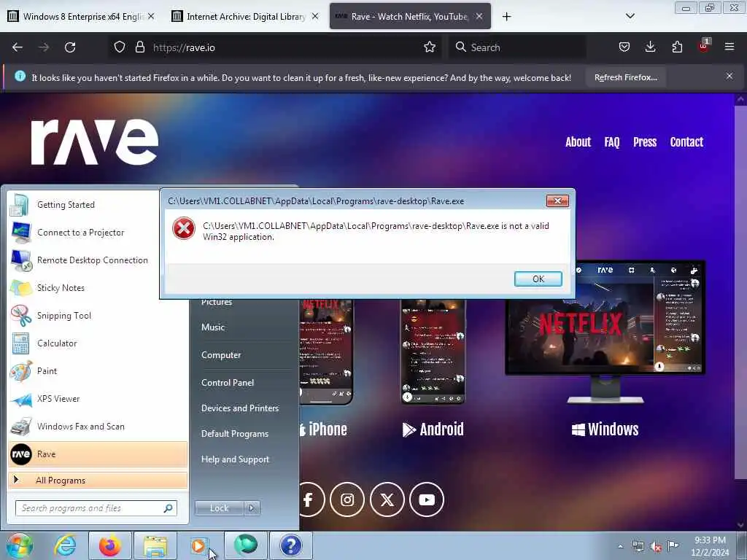
Task: Click OK in the Rave.exe error dialog
Action: click(538, 279)
